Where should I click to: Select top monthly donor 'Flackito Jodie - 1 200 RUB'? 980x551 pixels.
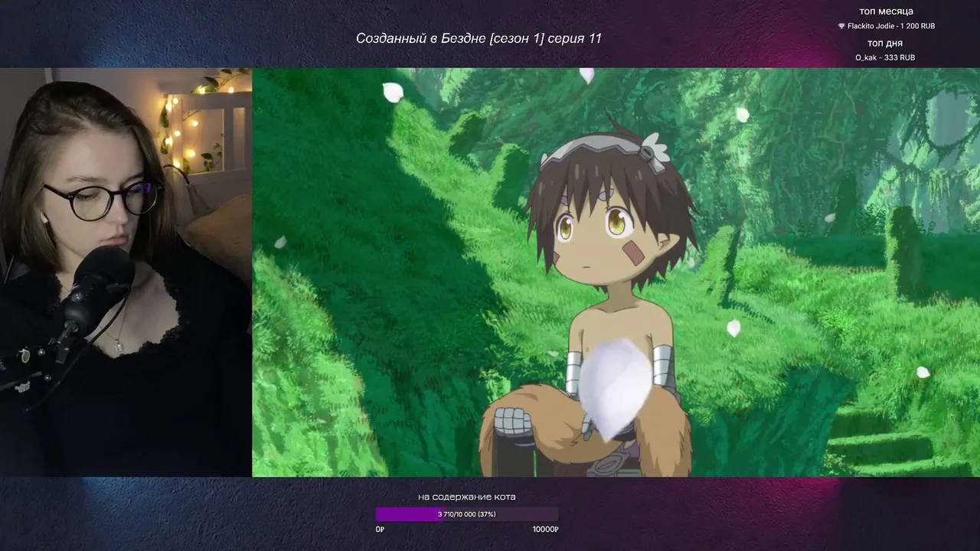pos(890,26)
